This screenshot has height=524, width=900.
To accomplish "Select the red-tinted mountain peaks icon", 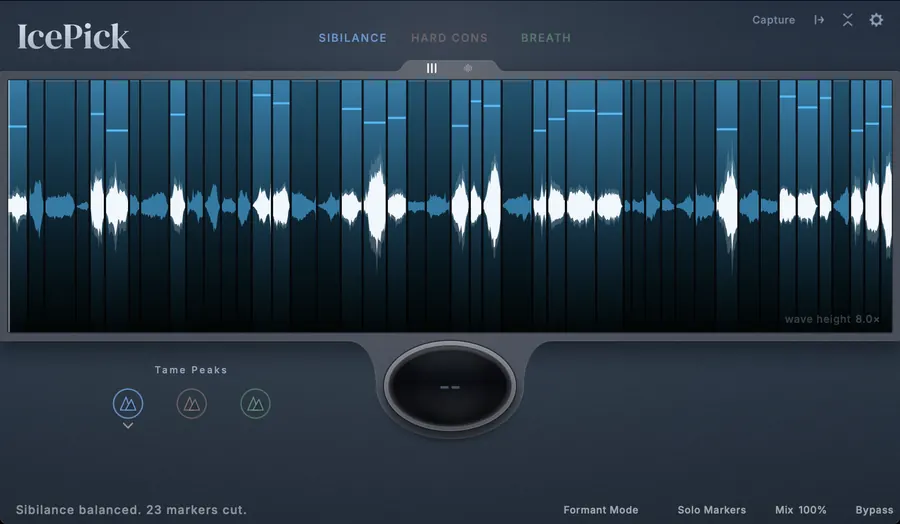I will point(192,403).
